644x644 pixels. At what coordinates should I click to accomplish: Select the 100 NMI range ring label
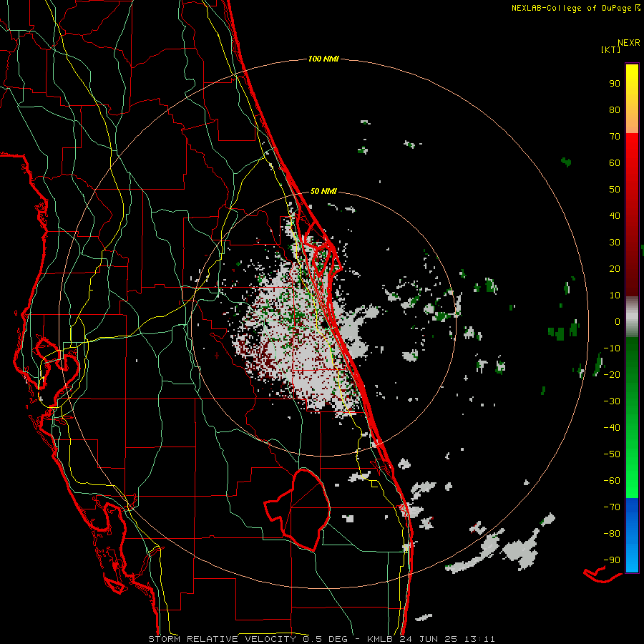(x=323, y=59)
